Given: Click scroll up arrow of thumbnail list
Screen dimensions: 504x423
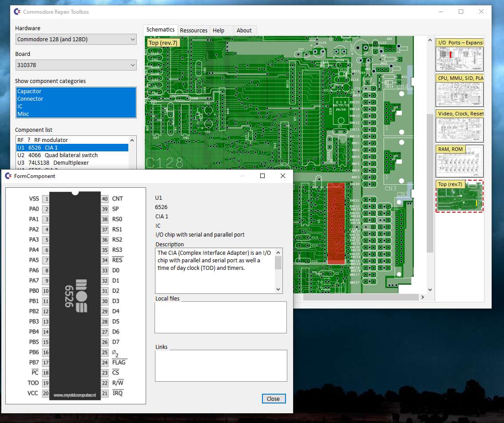Looking at the screenshot, I should coord(430,40).
